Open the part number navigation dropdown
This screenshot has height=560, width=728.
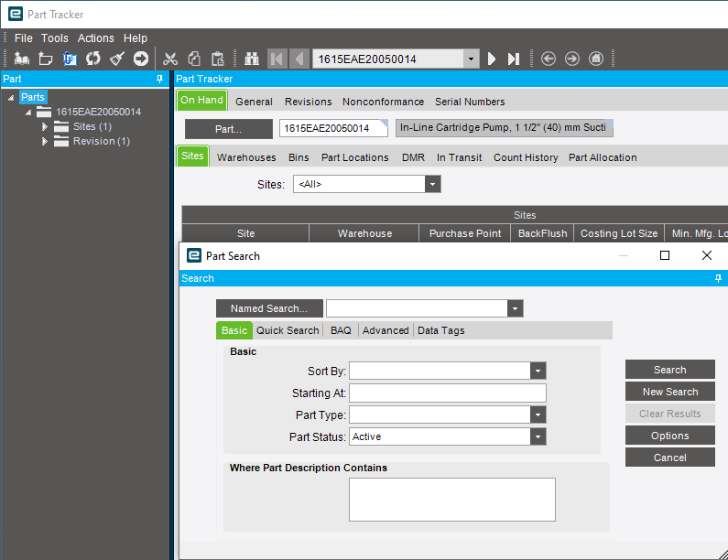tap(472, 59)
